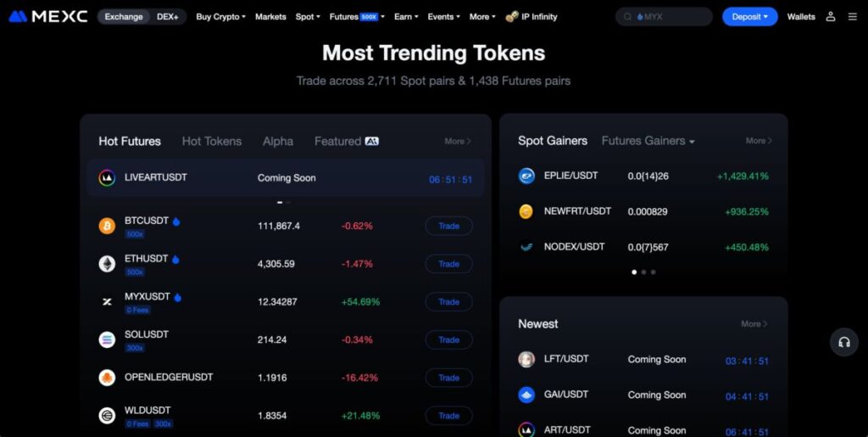
Task: Open the Futures Gainers dropdown arrow
Action: (692, 142)
